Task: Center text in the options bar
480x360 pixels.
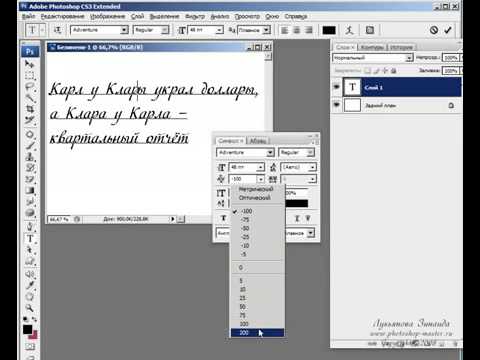Action: (x=297, y=30)
